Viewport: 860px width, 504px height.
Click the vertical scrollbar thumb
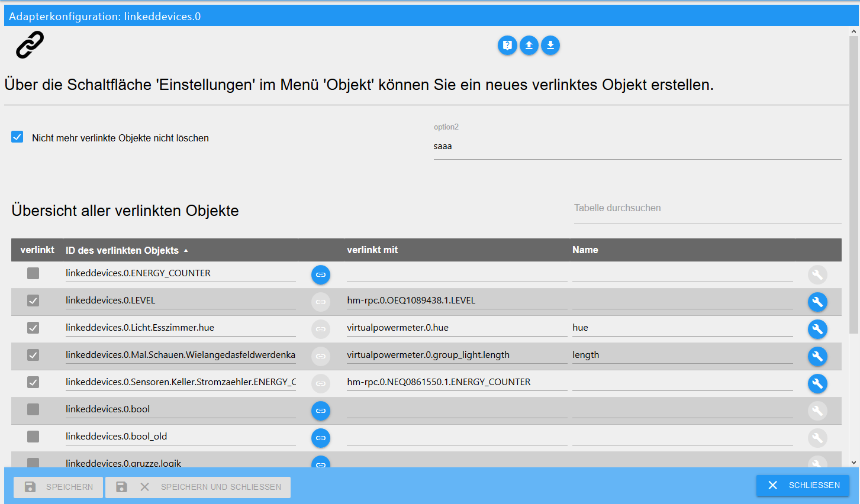tap(853, 183)
